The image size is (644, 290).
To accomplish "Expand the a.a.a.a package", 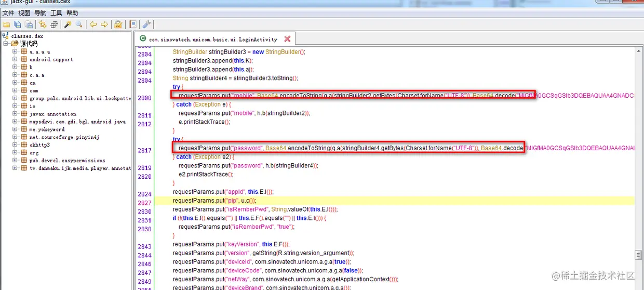I will [x=15, y=51].
